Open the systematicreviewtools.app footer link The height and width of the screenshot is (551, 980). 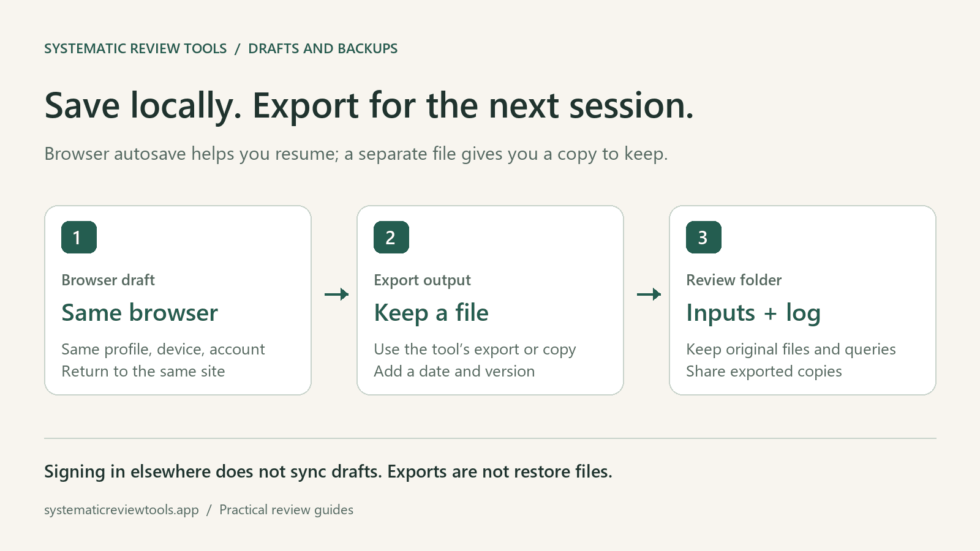(x=121, y=510)
